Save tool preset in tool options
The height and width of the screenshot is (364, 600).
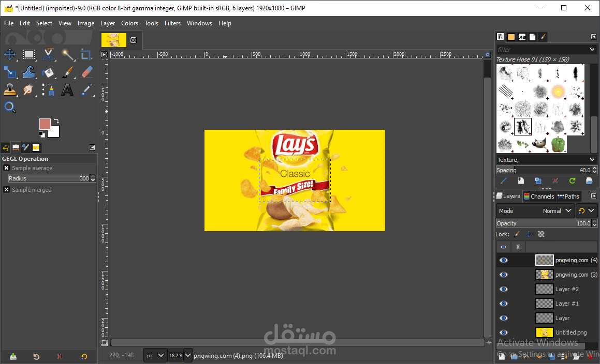13,356
